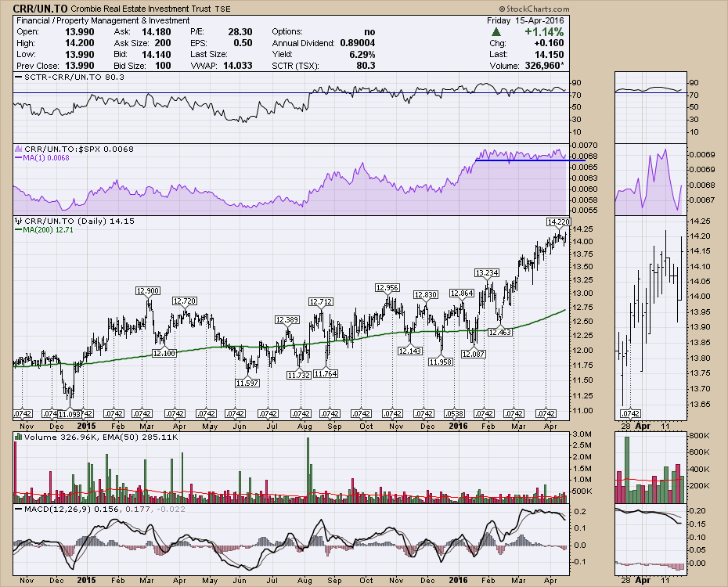Viewport: 728px width, 587px height.
Task: Click the 11.732 low price label
Action: tap(298, 375)
